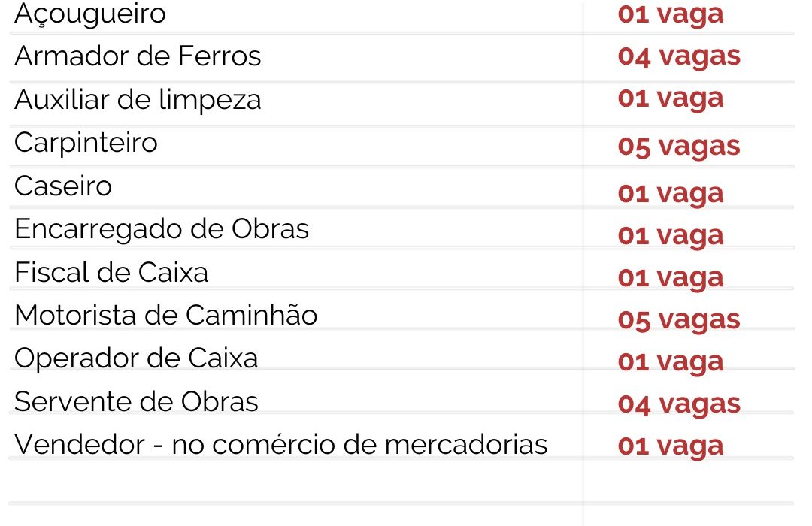Select Vendedor - no comércio de mercadorias
The height and width of the screenshot is (526, 812).
point(281,444)
